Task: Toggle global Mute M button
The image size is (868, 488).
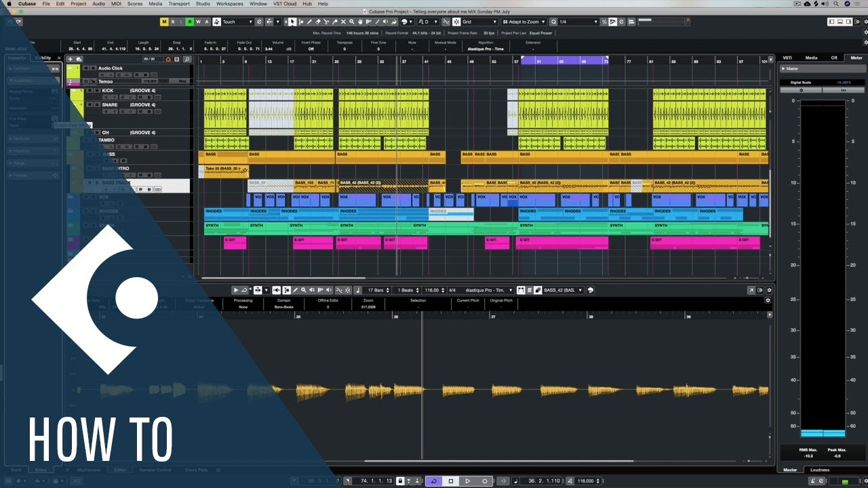Action: pos(163,22)
